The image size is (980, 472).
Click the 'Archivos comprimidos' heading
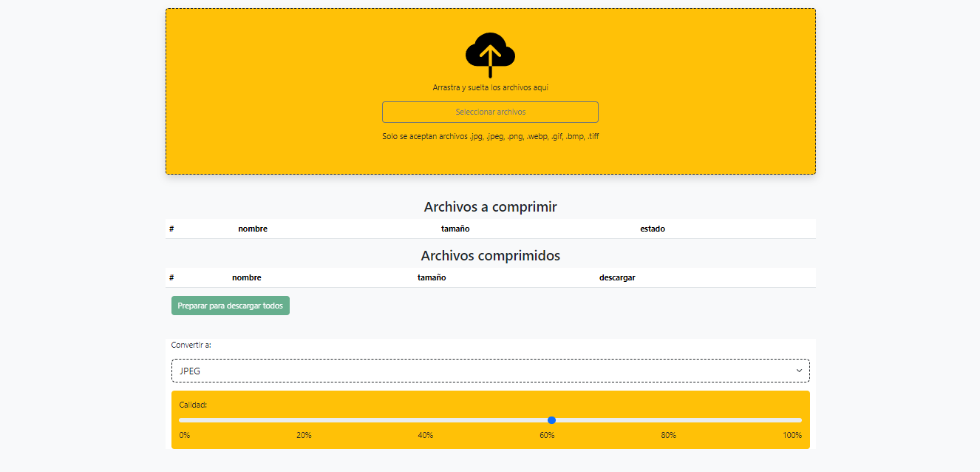(x=490, y=256)
